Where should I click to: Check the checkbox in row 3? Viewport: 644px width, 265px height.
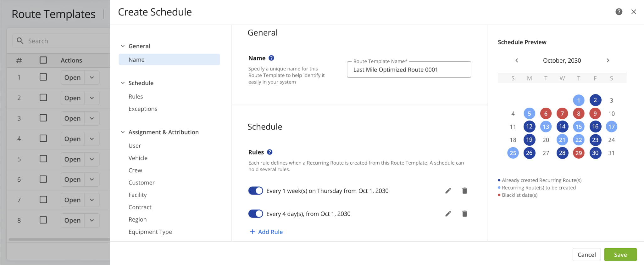[x=43, y=118]
